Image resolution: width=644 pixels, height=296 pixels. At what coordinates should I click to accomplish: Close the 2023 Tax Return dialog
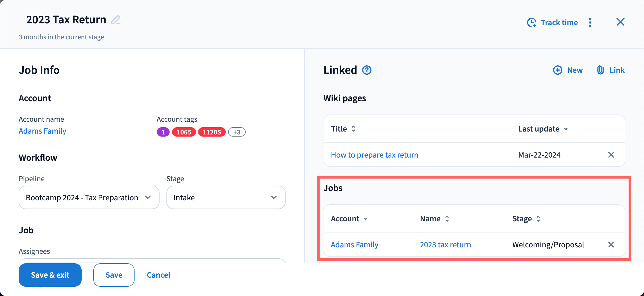(620, 22)
